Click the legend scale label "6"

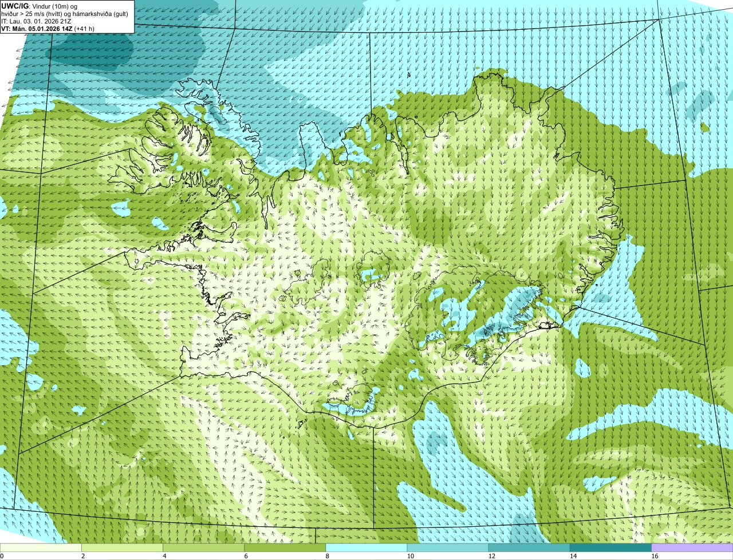click(x=246, y=556)
